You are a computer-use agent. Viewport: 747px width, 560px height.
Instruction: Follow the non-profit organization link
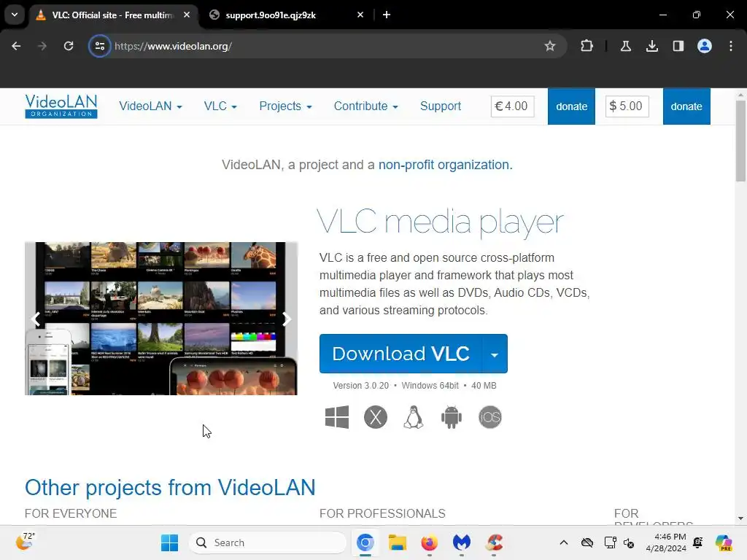click(x=446, y=165)
